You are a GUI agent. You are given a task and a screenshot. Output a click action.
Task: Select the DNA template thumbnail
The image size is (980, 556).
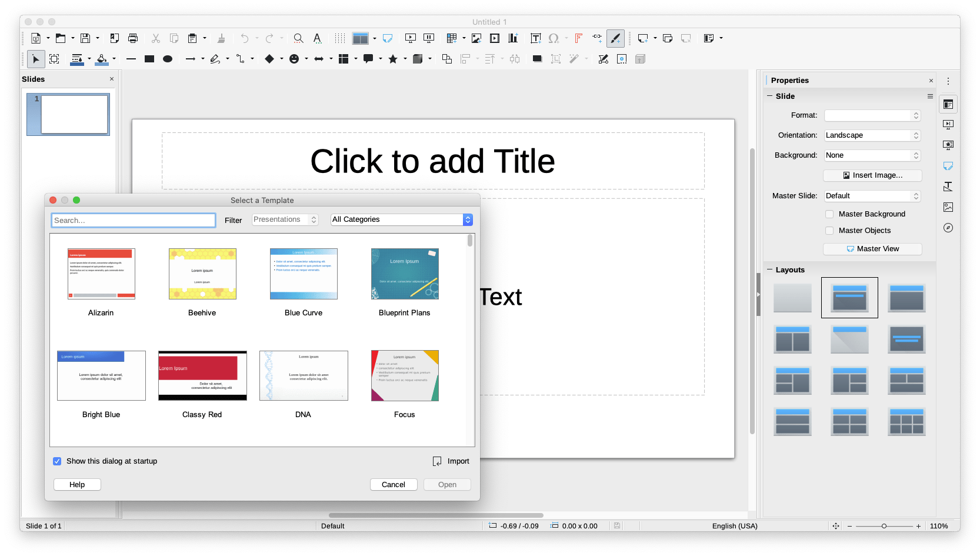(x=304, y=375)
